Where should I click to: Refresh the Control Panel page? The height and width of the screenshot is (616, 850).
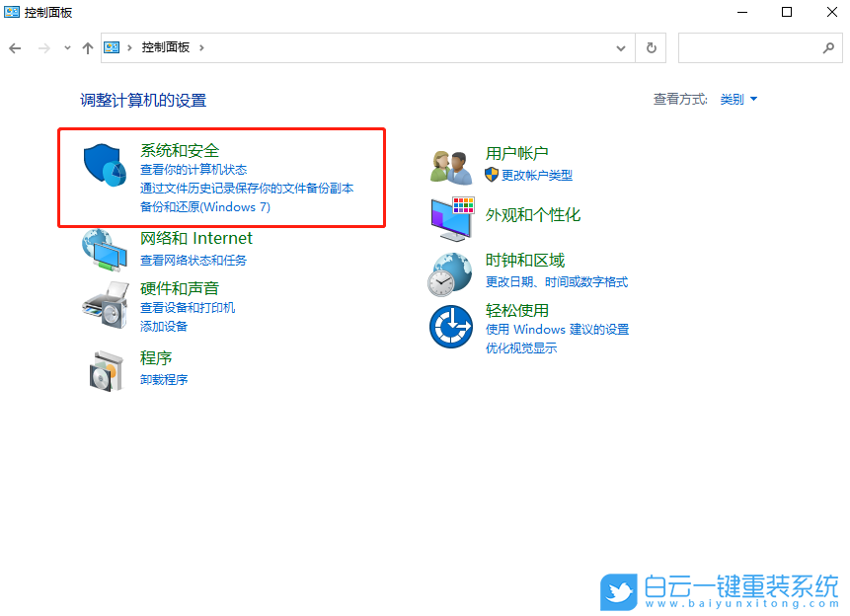coord(651,47)
